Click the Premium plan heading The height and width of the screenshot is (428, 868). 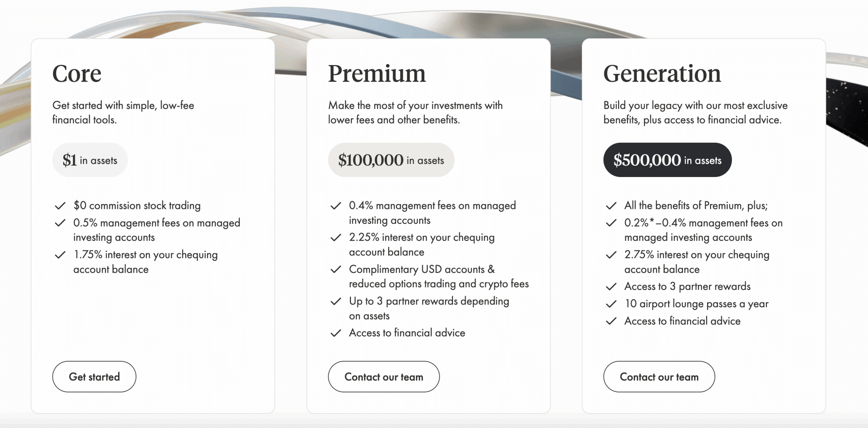coord(377,74)
